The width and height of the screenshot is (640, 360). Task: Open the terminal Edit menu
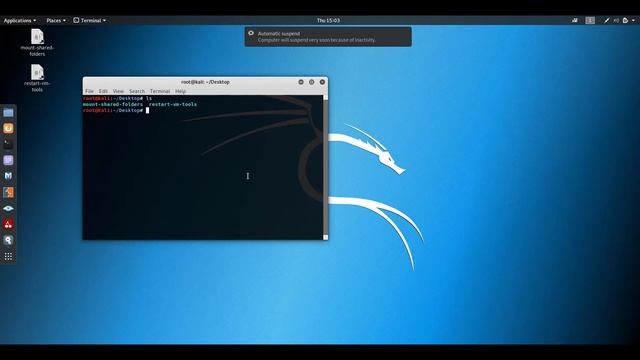(x=103, y=91)
